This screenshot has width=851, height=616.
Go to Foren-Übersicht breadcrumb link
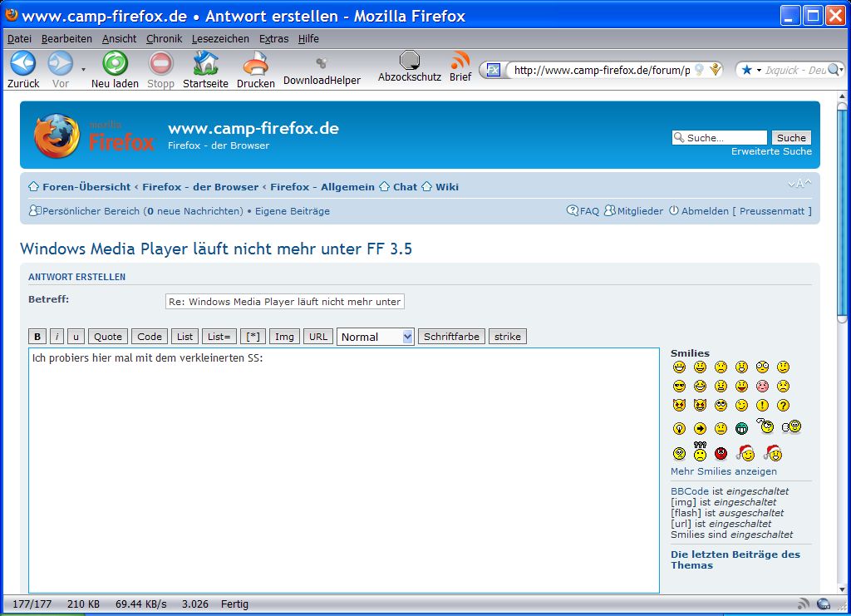point(86,187)
